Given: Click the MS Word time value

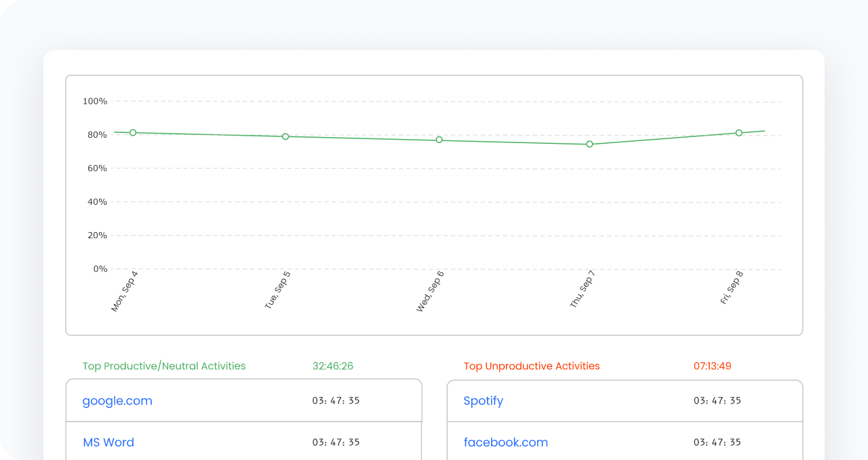Looking at the screenshot, I should point(336,442).
